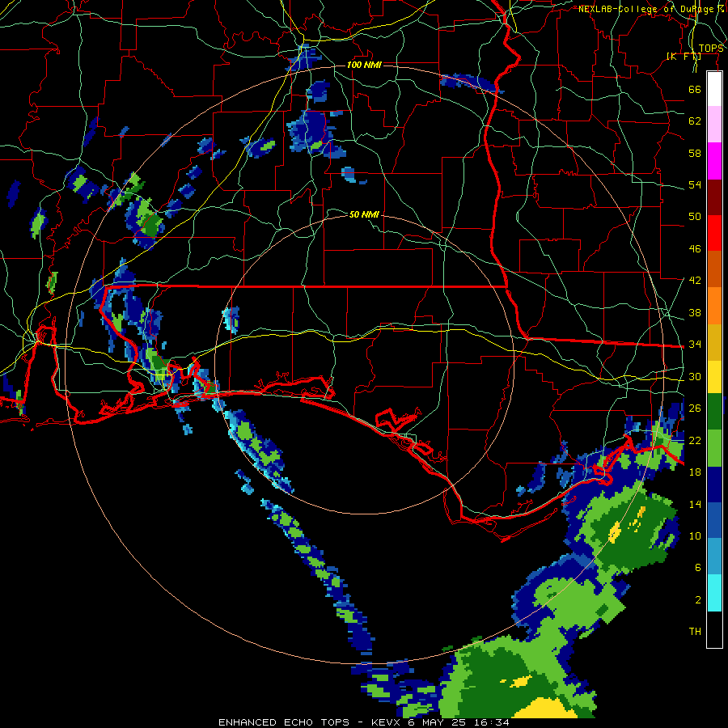Click the black TH swatch in the legend
Viewport: 728px width, 728px height.
tap(714, 629)
